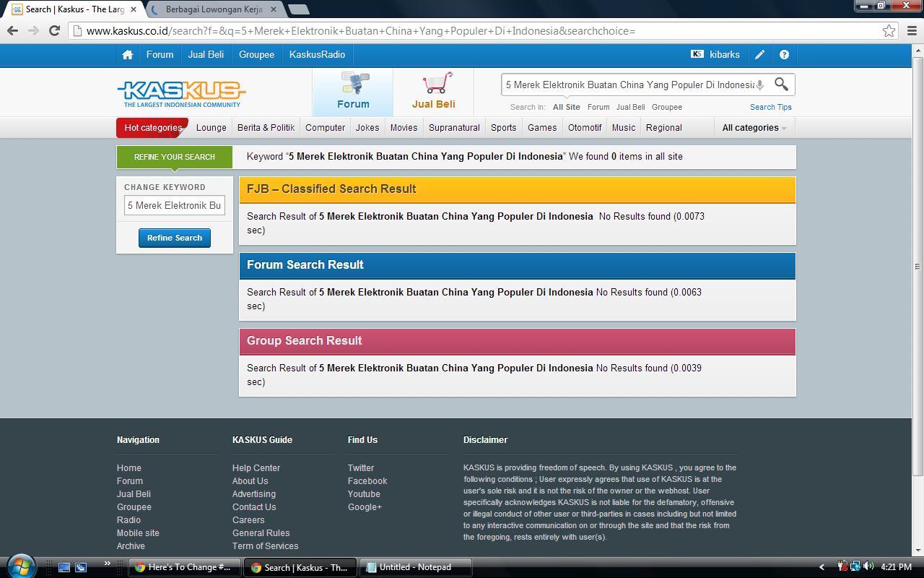Go back to the previous page
Image resolution: width=924 pixels, height=578 pixels.
(12, 30)
